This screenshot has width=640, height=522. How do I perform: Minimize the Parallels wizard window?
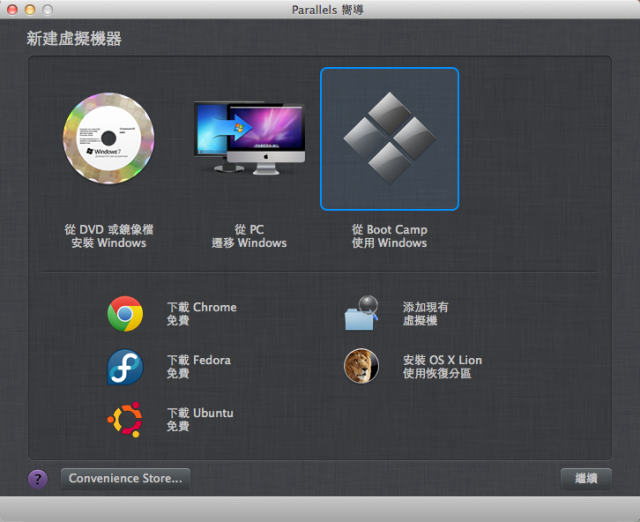point(30,9)
